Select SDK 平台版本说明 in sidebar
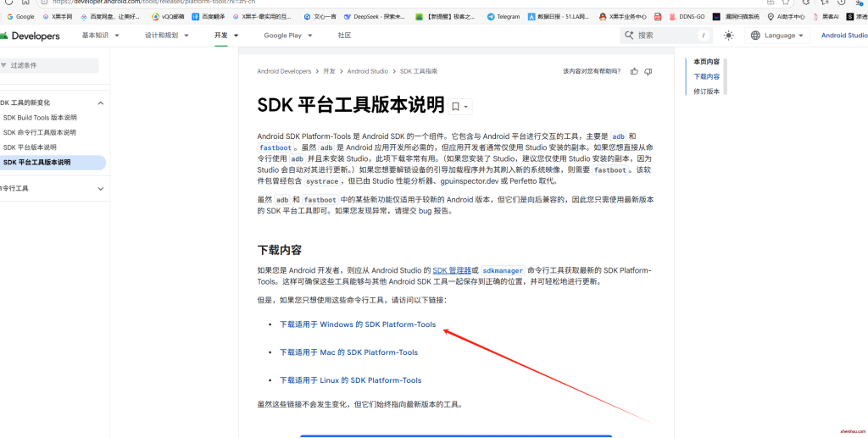This screenshot has width=868, height=438. [x=30, y=147]
